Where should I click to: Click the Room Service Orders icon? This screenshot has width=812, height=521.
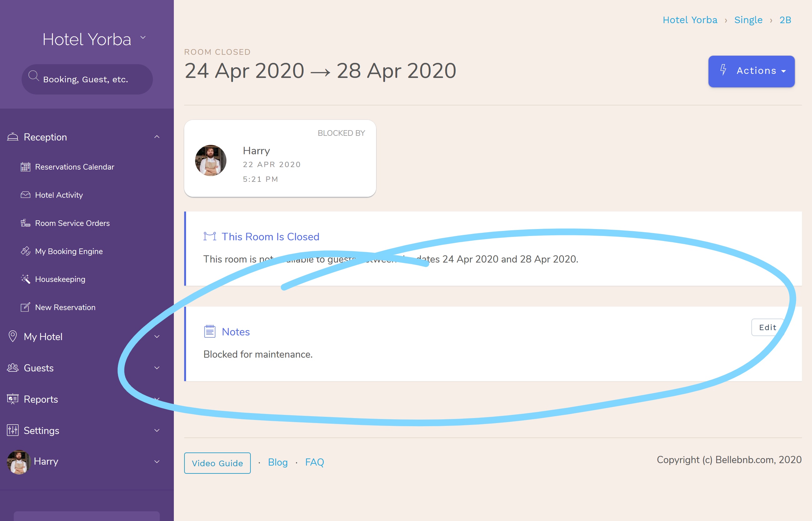pos(25,223)
